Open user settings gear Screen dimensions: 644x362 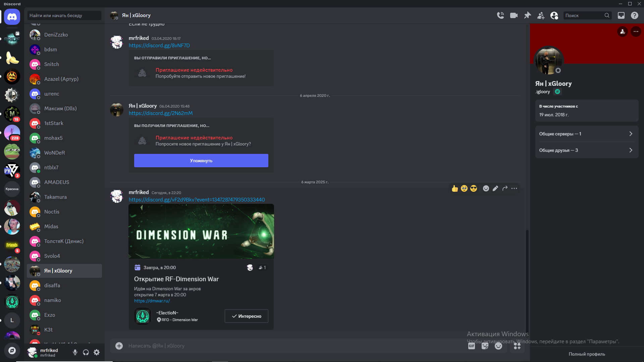click(97, 352)
